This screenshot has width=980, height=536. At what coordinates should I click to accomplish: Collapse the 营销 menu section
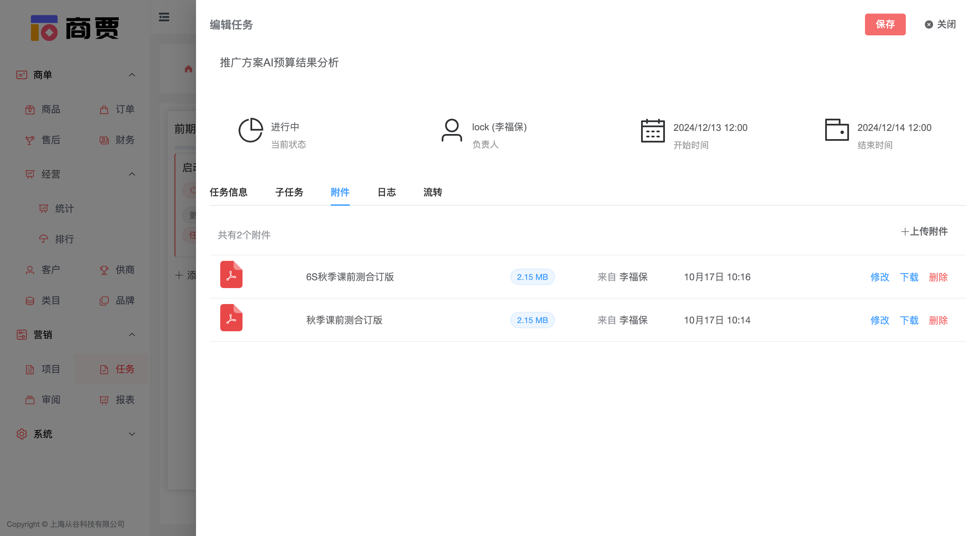[132, 335]
